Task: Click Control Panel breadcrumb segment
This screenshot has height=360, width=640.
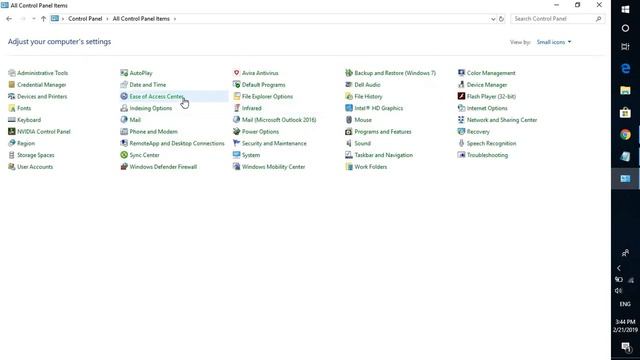Action: [85, 19]
